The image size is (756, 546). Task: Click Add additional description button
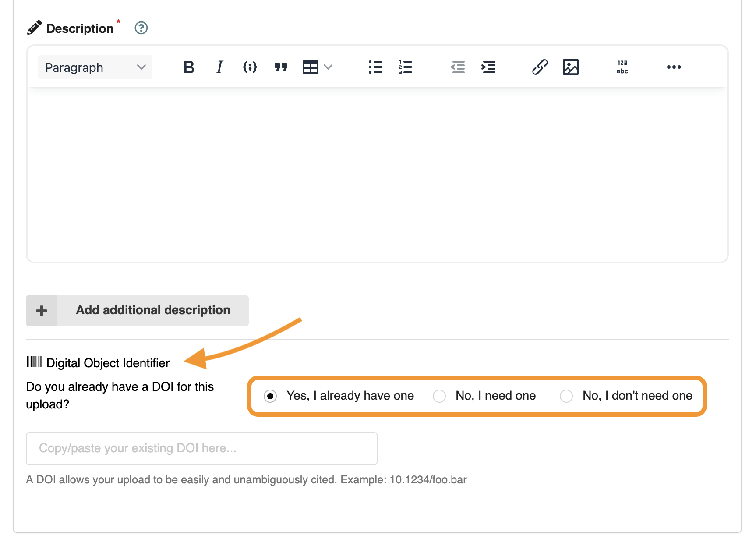point(137,311)
